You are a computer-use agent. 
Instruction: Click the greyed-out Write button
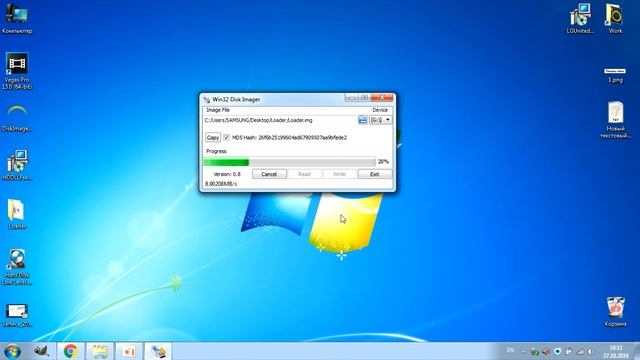(x=339, y=174)
